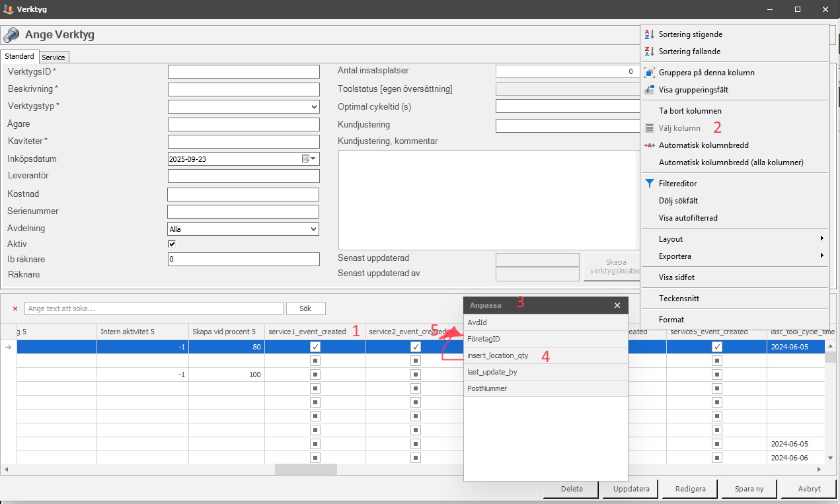840x504 pixels.
Task: Close the Anpassa column chooser window
Action: click(x=617, y=305)
